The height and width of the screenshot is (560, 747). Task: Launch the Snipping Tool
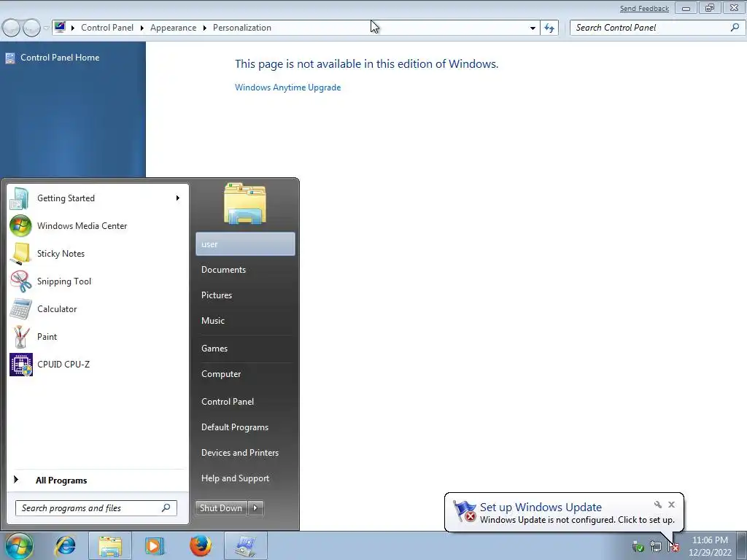click(x=97, y=281)
